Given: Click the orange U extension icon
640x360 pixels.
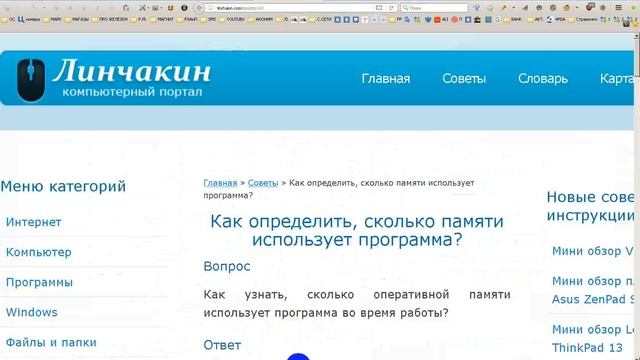Looking at the screenshot, I should click(x=170, y=8).
